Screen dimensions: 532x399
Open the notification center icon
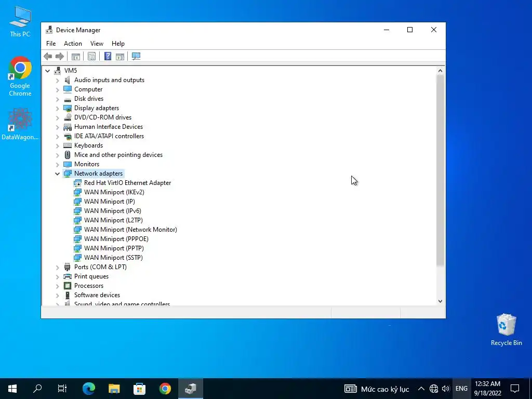(515, 389)
